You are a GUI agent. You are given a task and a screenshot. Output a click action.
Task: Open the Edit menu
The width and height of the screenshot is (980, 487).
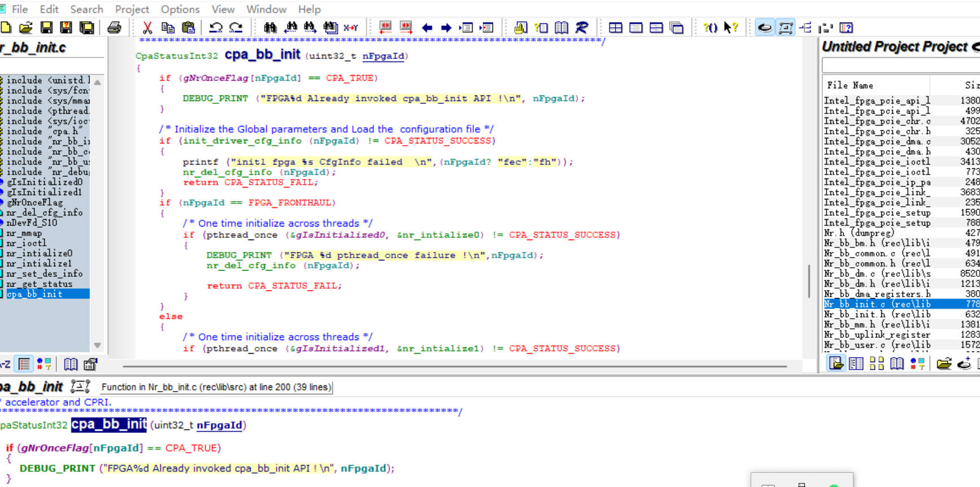49,9
